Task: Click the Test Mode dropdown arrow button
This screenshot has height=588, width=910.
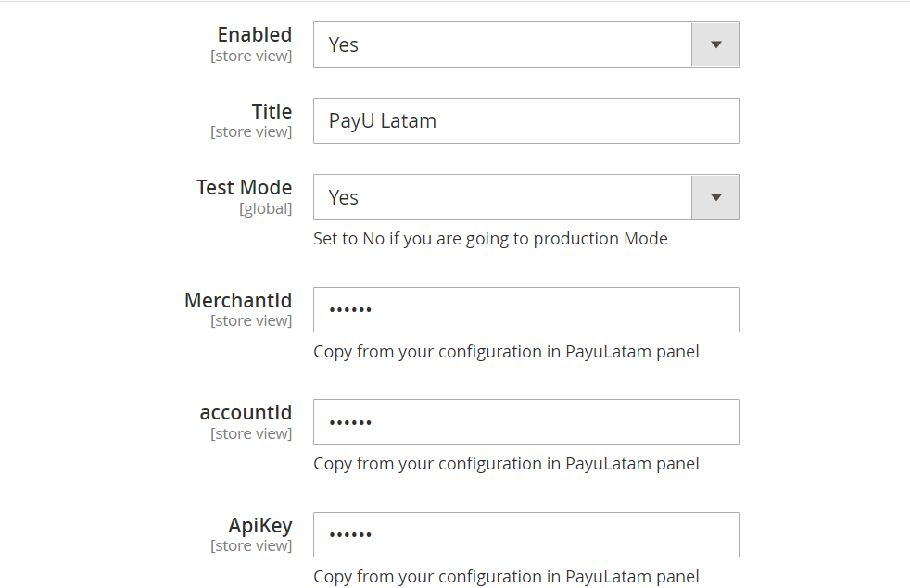Action: tap(715, 197)
